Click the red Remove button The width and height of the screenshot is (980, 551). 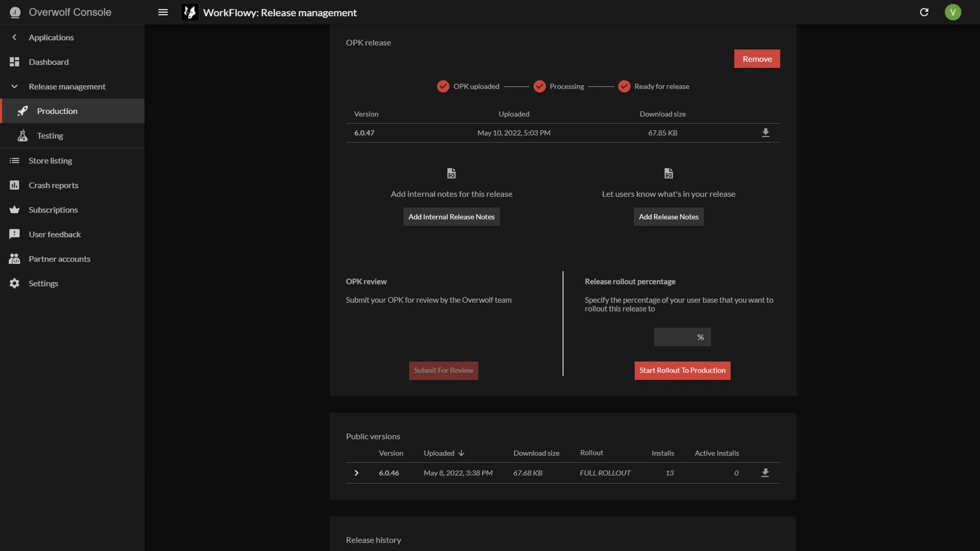point(757,59)
